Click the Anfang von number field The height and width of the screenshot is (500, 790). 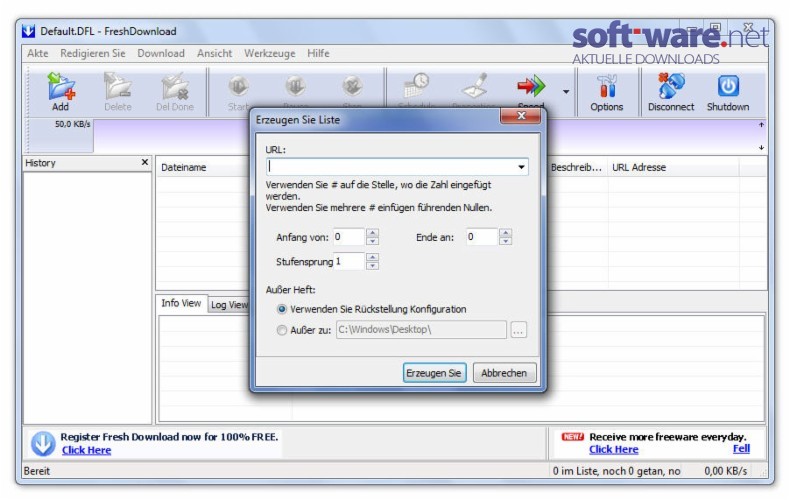(x=349, y=236)
